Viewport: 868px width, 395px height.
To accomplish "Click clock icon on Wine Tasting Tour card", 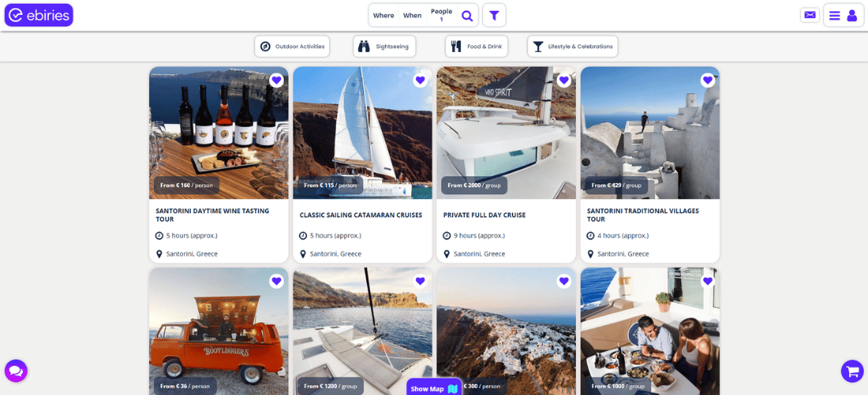I will (159, 235).
